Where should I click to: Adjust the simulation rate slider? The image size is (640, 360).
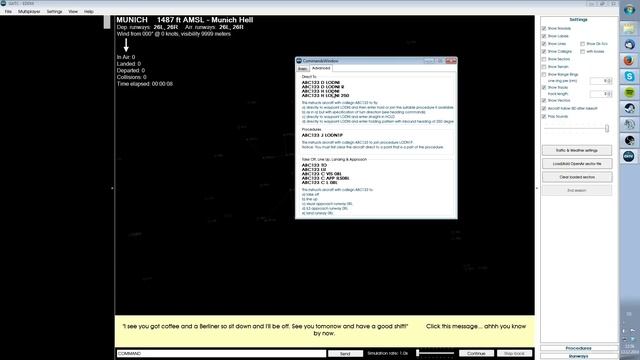[x=435, y=353]
